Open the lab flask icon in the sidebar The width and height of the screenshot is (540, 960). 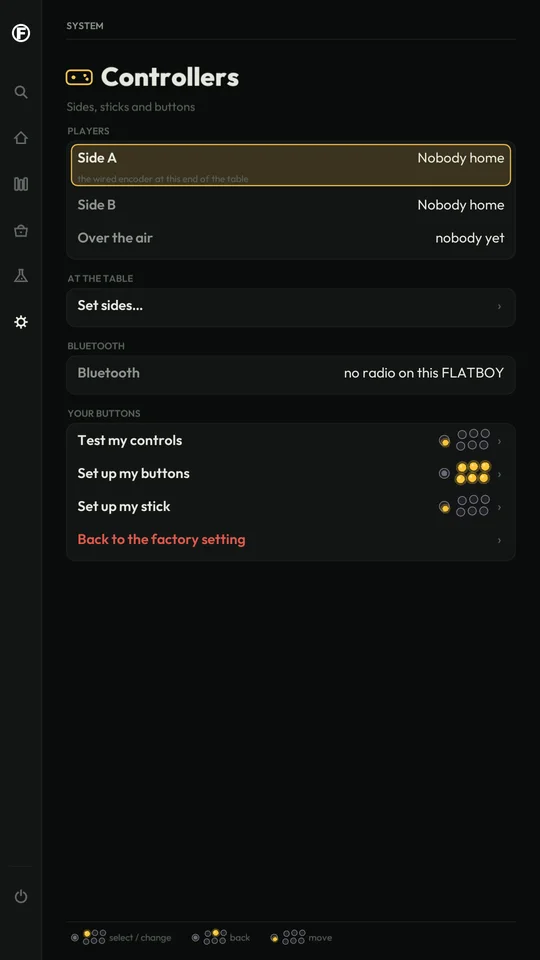click(x=21, y=276)
